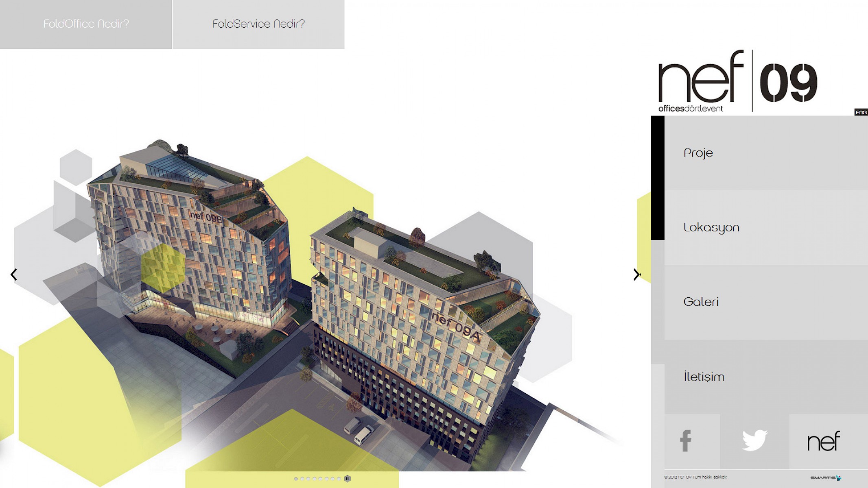This screenshot has width=868, height=488.
Task: Open the İletişim menu section
Action: click(704, 377)
